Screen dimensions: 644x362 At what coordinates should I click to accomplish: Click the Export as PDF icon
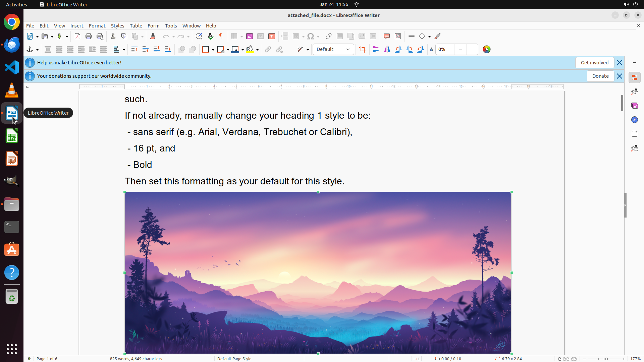pos(77,37)
